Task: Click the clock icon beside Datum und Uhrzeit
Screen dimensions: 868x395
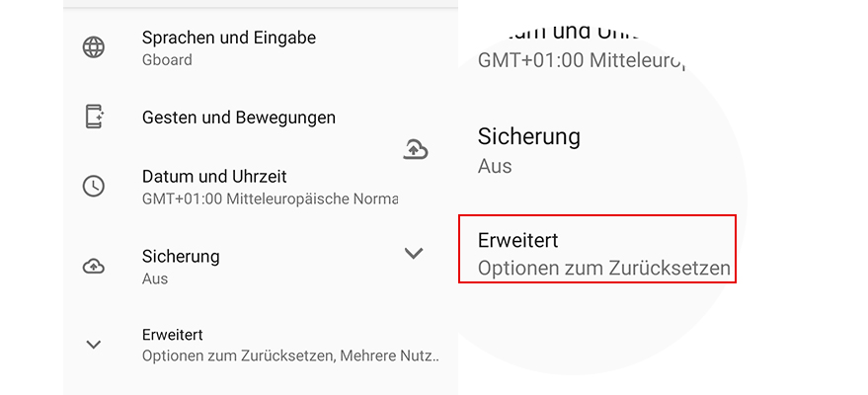Action: coord(94,186)
